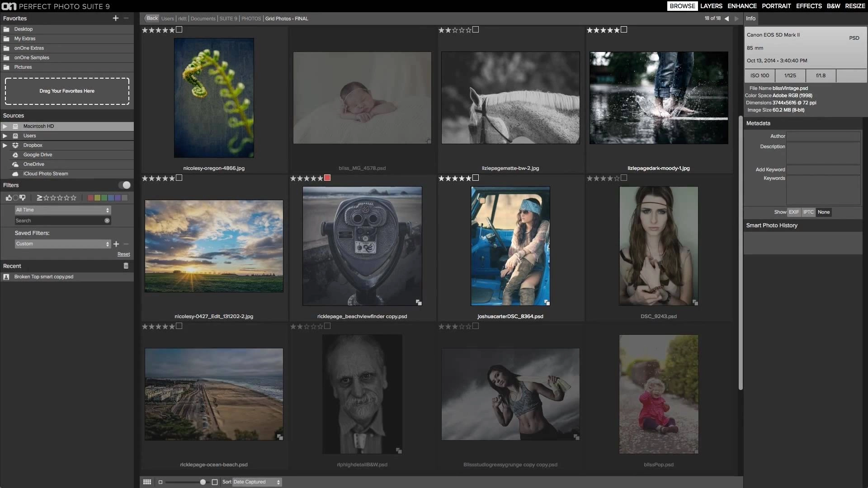Remove the selected favorite with the minus icon

[126, 18]
